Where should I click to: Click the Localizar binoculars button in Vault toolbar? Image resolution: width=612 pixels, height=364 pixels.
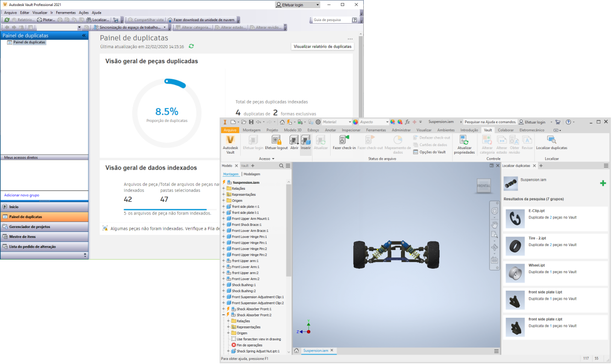97,20
